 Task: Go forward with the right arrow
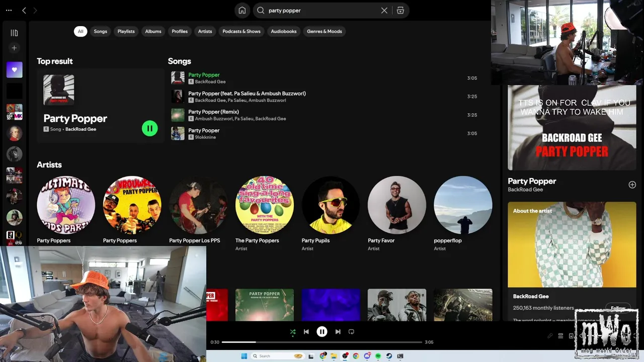click(35, 11)
